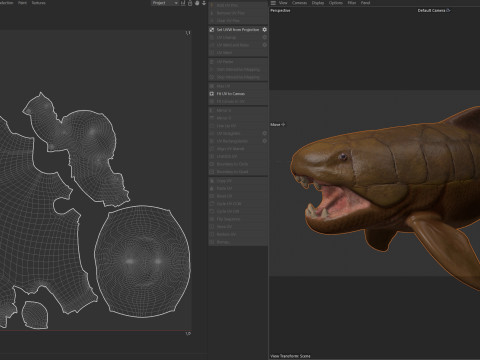Select Start Interactive Mapping
The image size is (480, 360).
coord(238,69)
